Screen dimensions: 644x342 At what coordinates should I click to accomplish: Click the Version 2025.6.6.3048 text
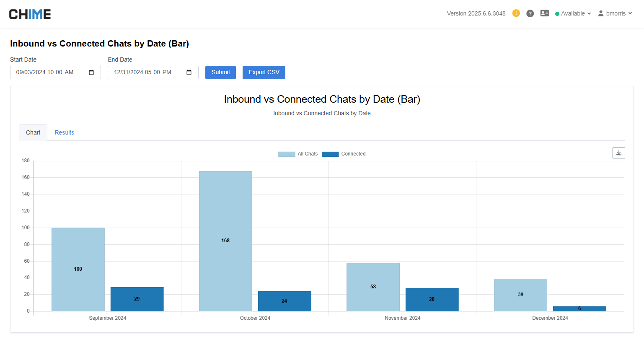pos(476,13)
